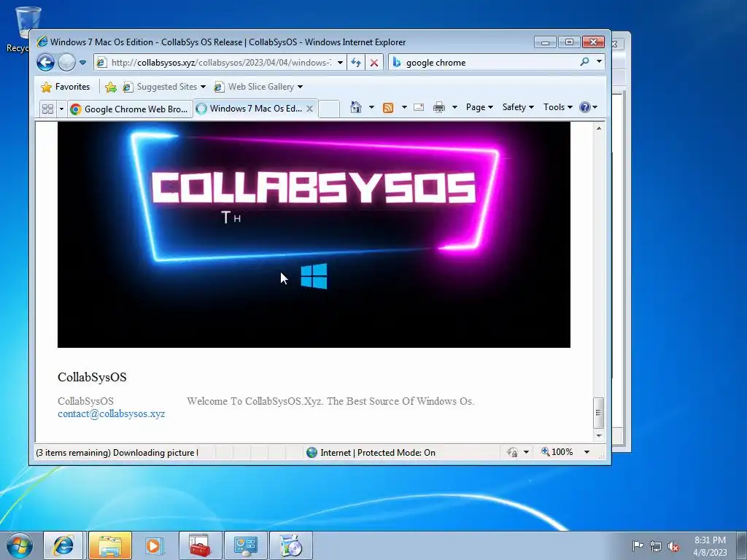Viewport: 747px width, 560px height.
Task: Click the software installer disc taskbar icon
Action: (290, 545)
